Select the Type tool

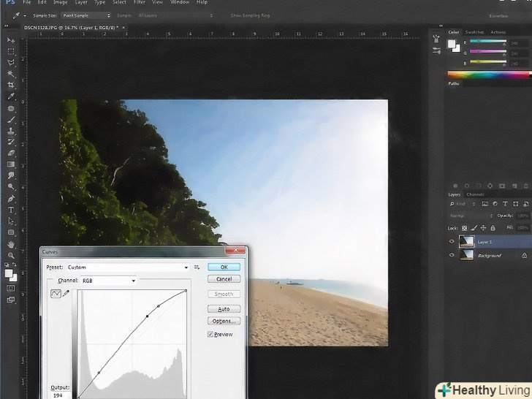pyautogui.click(x=10, y=210)
